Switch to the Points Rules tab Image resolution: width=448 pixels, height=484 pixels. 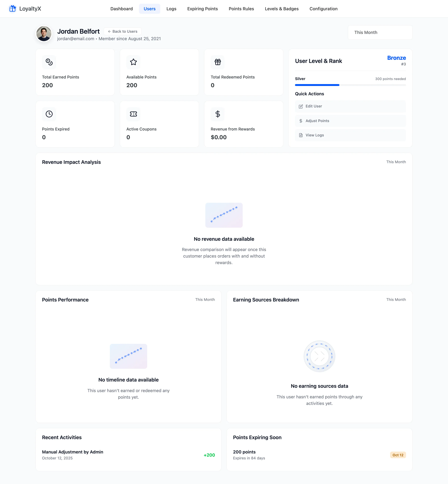click(241, 9)
